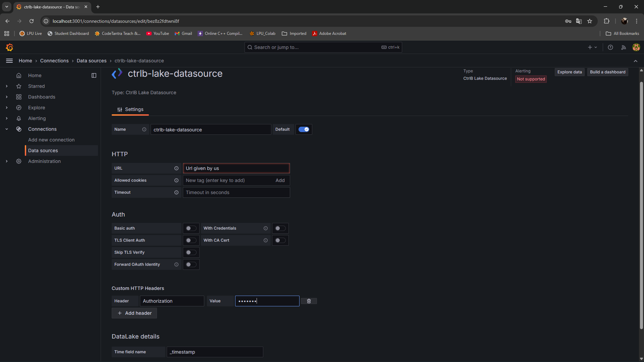Expand the Dashboards sidebar section

coord(7,97)
